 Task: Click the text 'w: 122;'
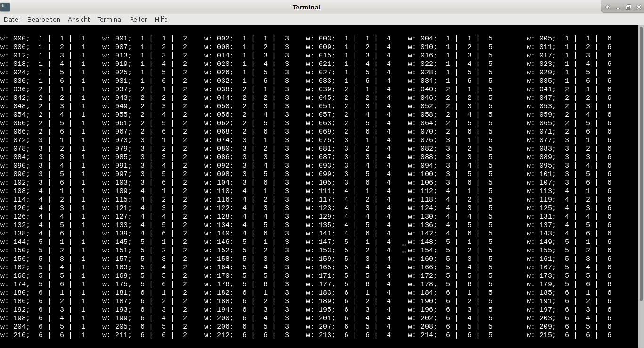click(x=218, y=208)
